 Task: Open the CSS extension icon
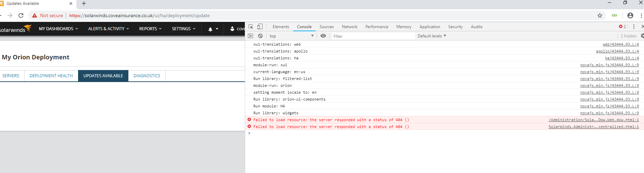[615, 15]
